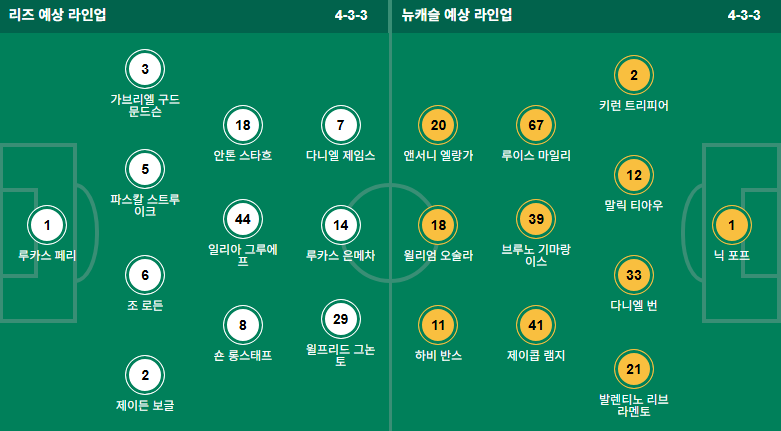The width and height of the screenshot is (781, 431).
Task: Click Newcastle number 18 윌리엄 오술라
Action: click(438, 225)
